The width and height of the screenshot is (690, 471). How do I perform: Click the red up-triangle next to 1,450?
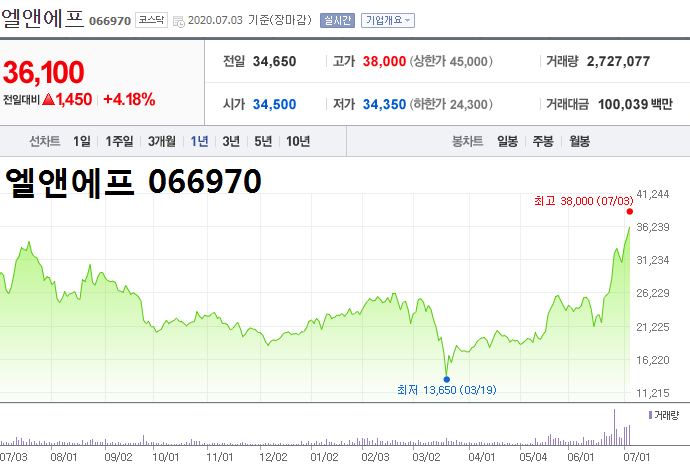click(49, 99)
